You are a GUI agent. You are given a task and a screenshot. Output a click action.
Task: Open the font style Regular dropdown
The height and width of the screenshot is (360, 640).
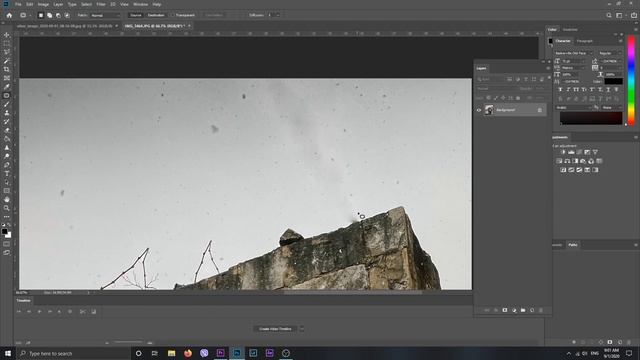pyautogui.click(x=610, y=53)
